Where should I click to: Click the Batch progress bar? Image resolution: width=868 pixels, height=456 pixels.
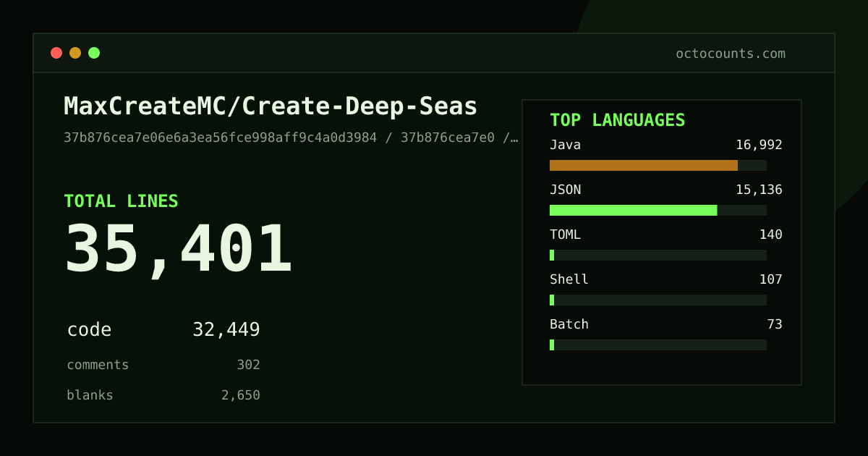[x=658, y=345]
